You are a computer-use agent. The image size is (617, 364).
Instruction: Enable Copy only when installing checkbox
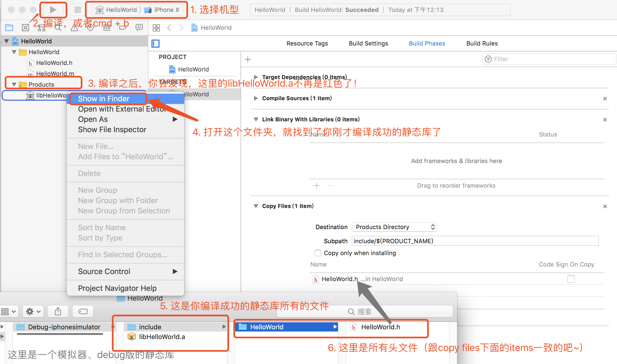pos(318,253)
